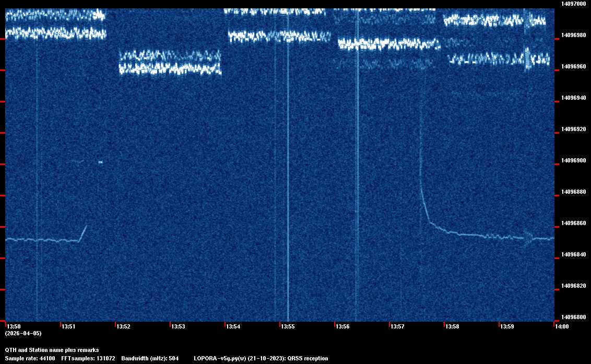
Task: Select the 13:59 time axis label
Action: [x=507, y=326]
